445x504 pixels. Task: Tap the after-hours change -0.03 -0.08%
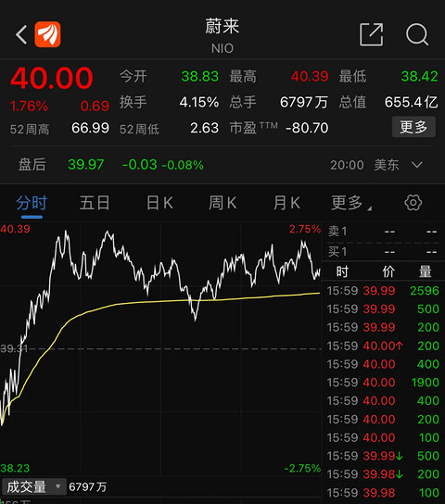pyautogui.click(x=162, y=165)
